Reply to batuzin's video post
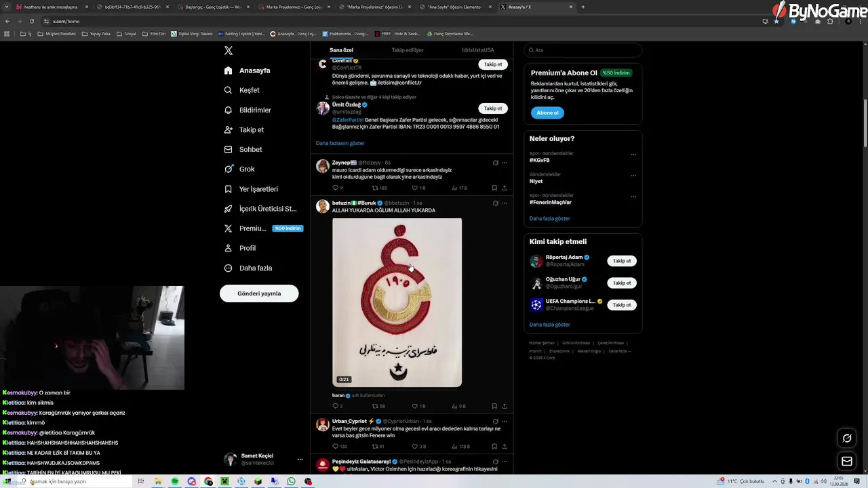 337,406
